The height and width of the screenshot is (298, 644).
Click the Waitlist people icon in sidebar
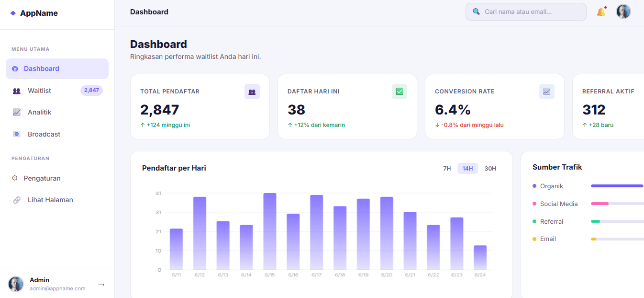pyautogui.click(x=17, y=91)
